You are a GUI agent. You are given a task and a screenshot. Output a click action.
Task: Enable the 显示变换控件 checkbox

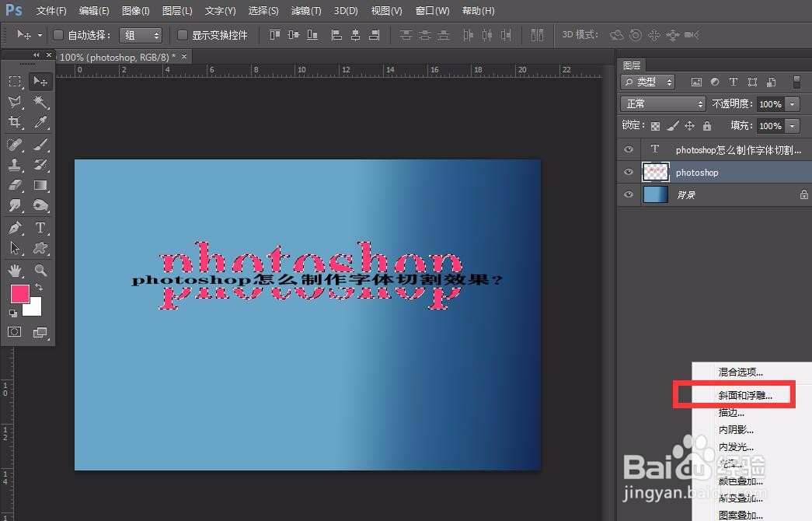[182, 35]
